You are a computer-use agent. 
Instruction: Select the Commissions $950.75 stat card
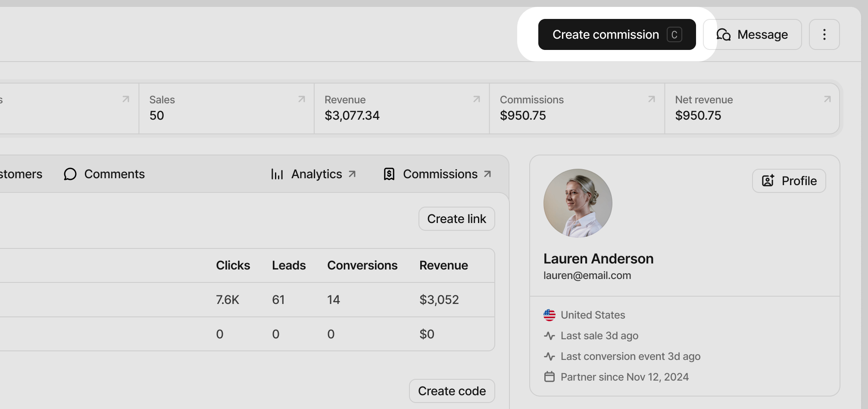pos(577,108)
